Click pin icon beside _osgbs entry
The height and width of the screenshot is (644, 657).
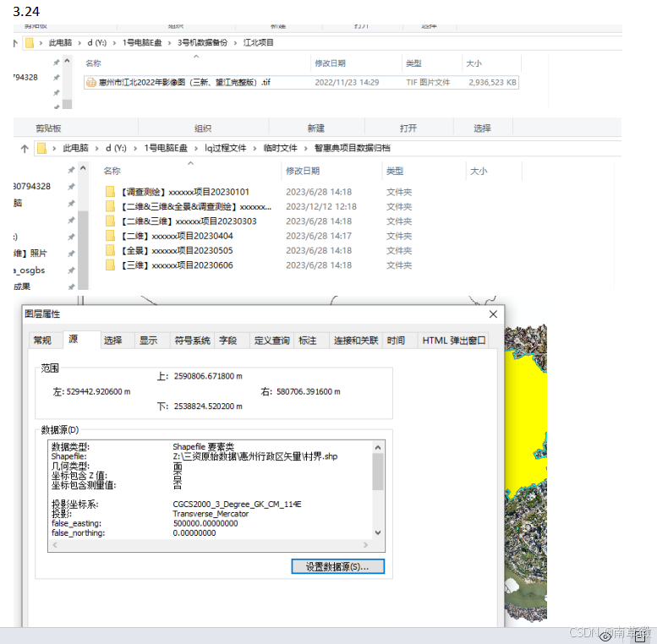coord(71,270)
